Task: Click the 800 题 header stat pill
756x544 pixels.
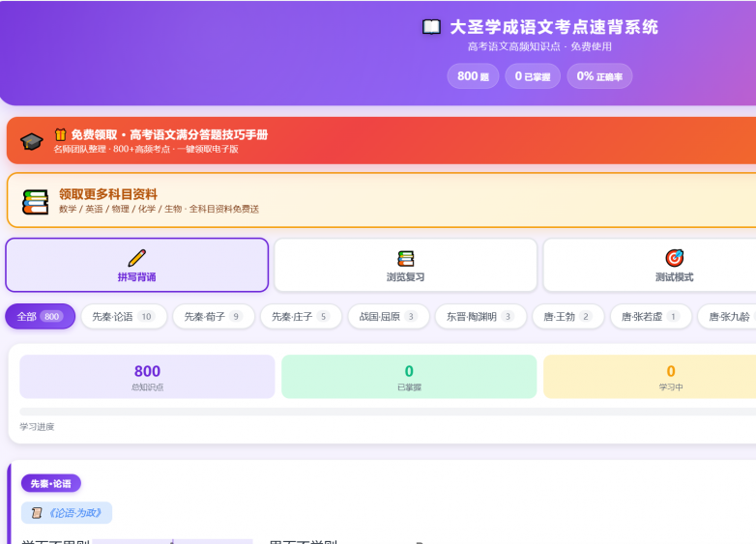Action: pos(473,76)
